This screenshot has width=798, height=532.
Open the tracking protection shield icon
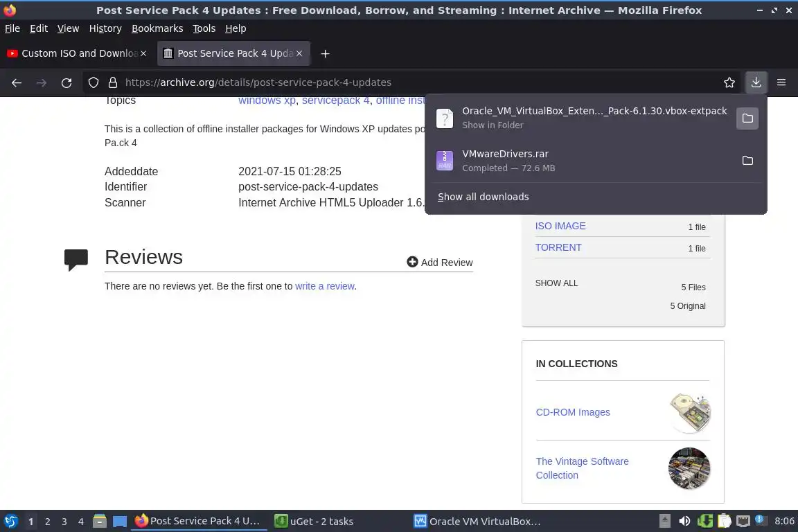point(93,82)
